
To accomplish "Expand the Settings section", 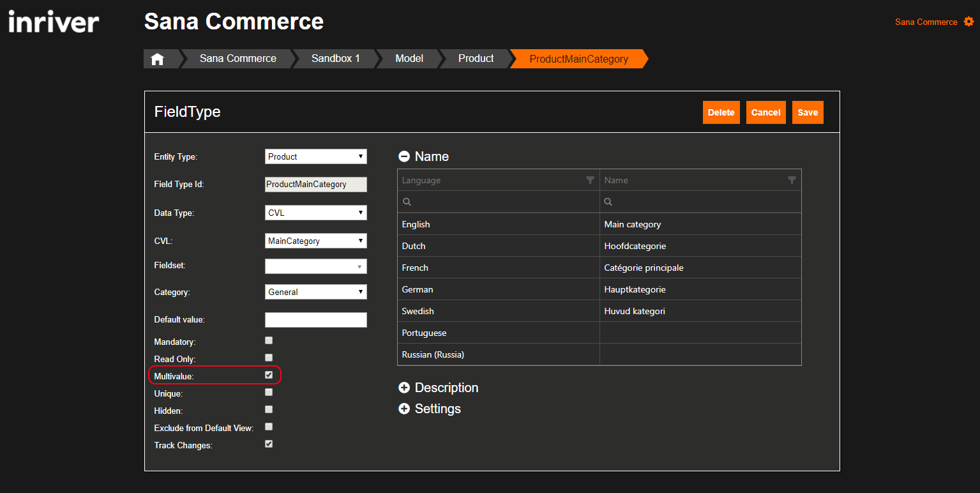I will (x=404, y=409).
